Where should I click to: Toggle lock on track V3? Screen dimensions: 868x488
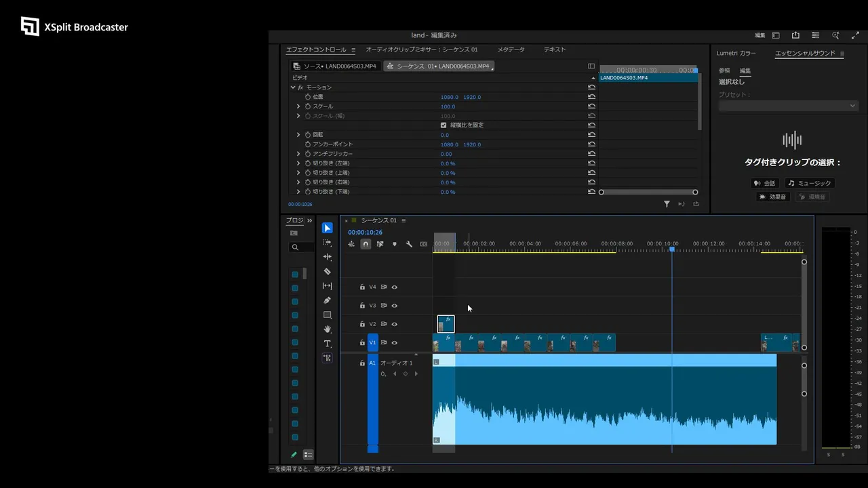point(362,306)
